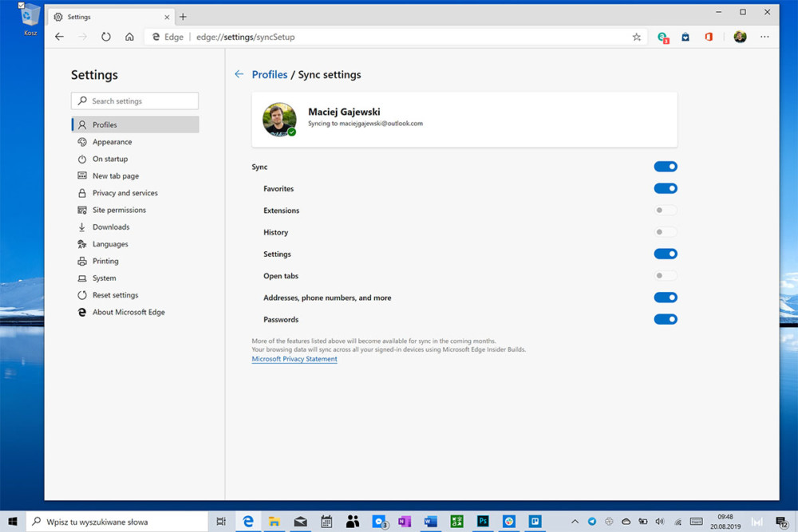This screenshot has height=532, width=798.
Task: Go back using the browser back arrow
Action: coord(60,37)
